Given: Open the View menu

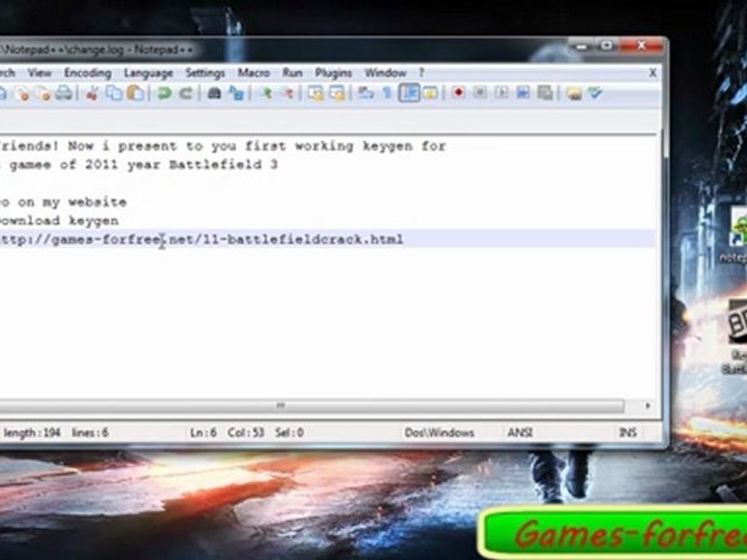Looking at the screenshot, I should 39,73.
